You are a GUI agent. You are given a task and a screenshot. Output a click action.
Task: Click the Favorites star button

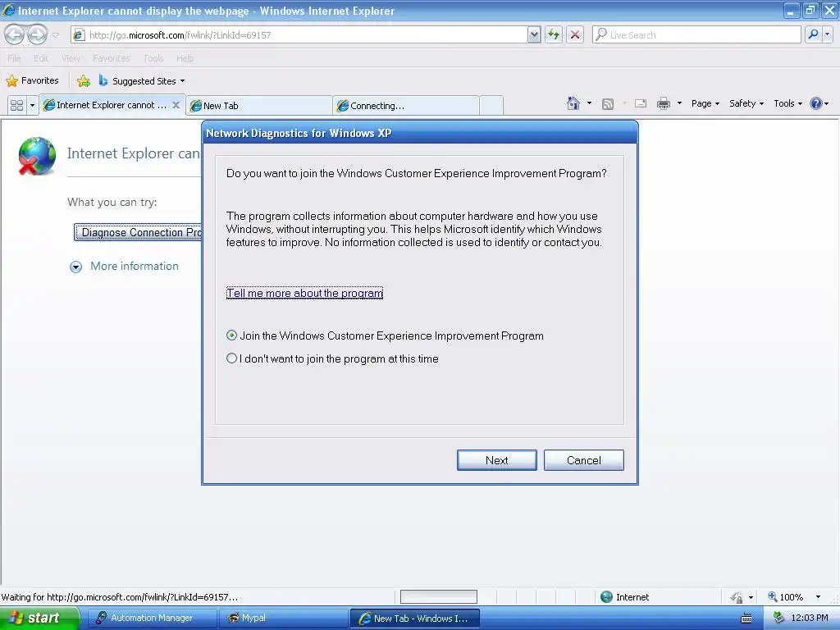32,81
